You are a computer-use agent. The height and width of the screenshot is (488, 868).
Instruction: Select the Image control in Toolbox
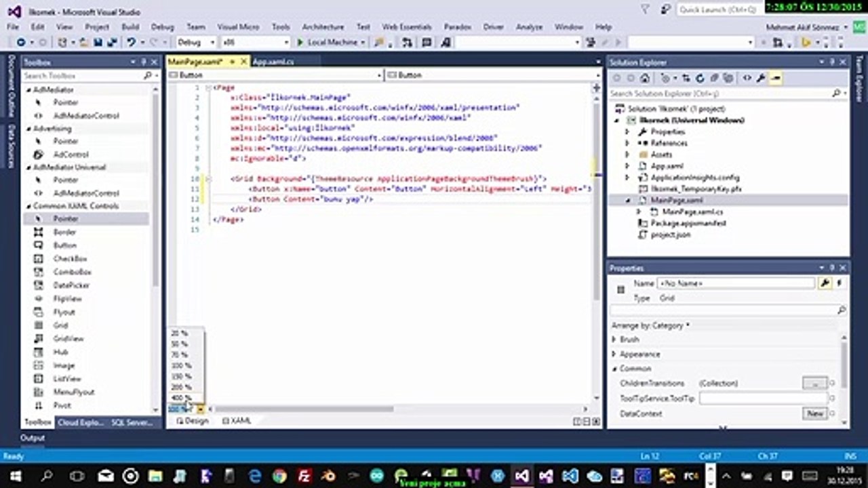(x=64, y=365)
